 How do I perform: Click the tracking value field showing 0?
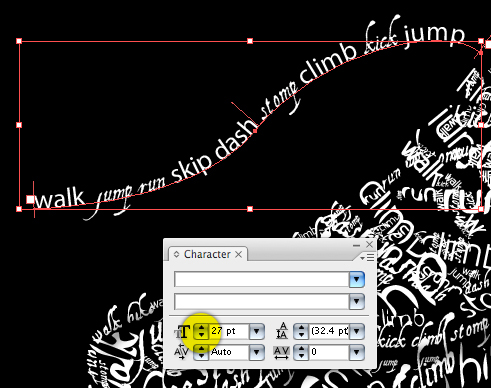(329, 352)
